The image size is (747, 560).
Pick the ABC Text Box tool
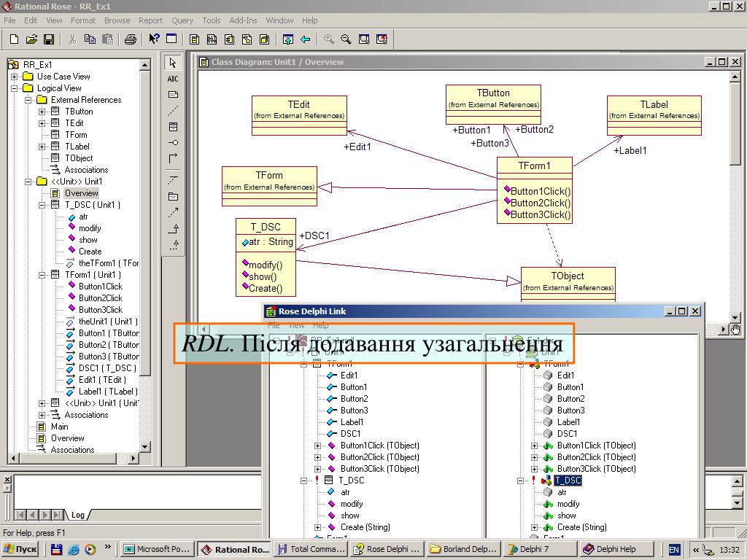pos(173,79)
